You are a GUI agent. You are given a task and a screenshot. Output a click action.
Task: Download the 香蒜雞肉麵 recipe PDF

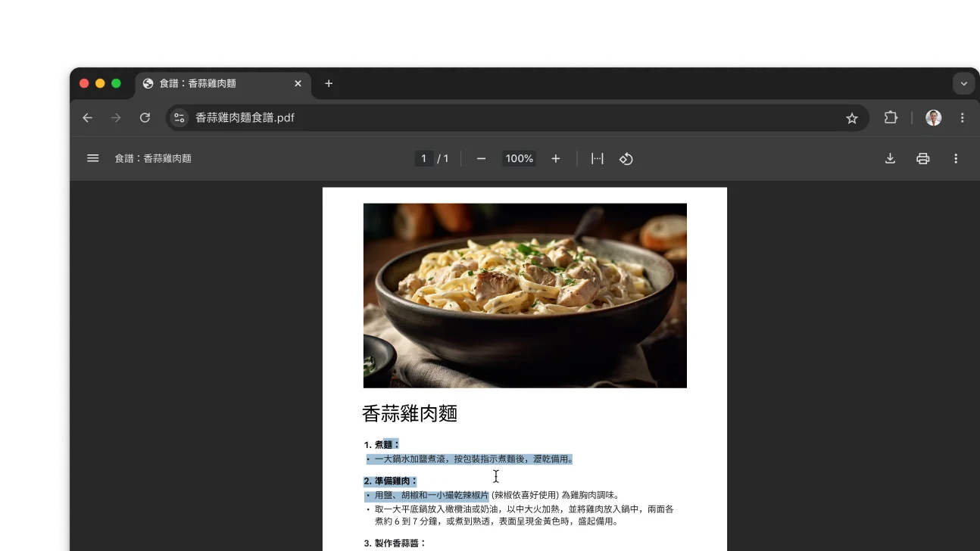889,158
